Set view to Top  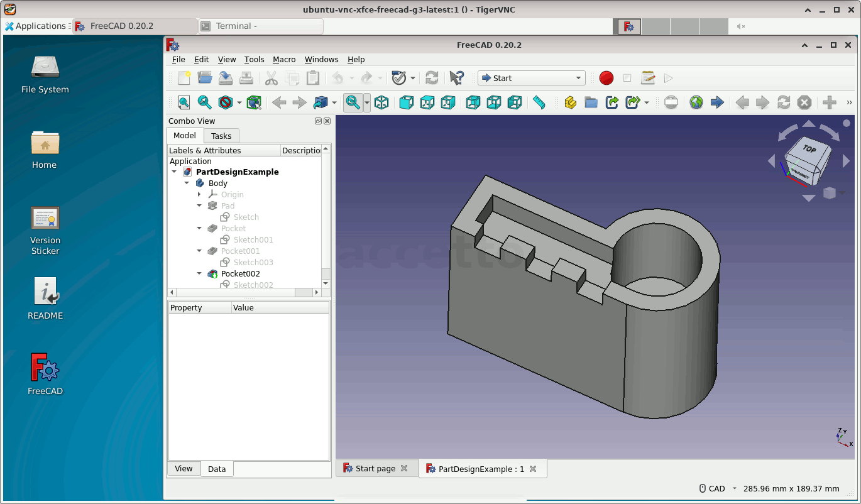pos(427,102)
